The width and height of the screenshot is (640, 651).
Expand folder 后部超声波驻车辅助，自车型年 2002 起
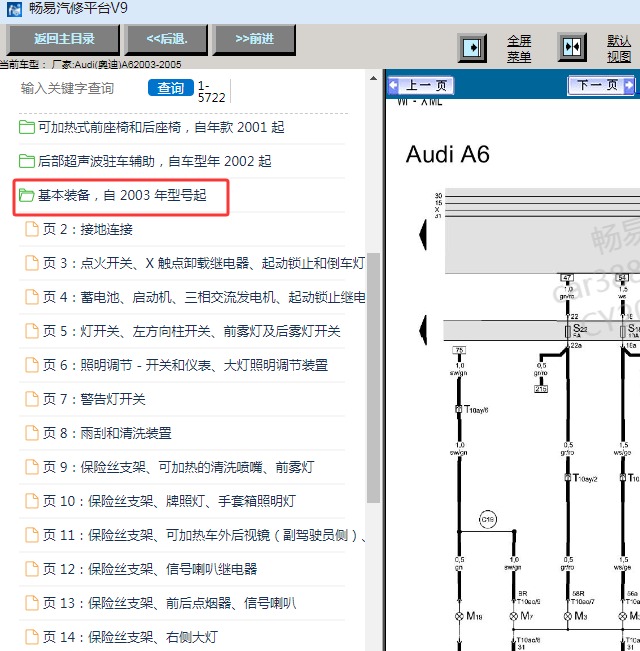click(154, 161)
